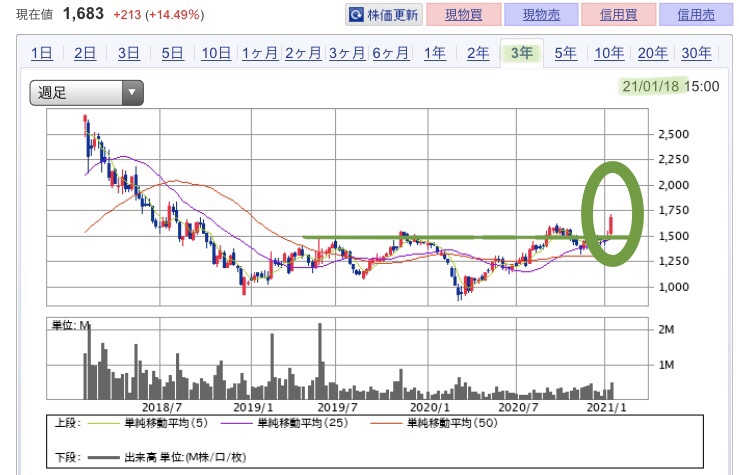Image resolution: width=739 pixels, height=475 pixels.
Task: Switch chart to 1ヶ月 range
Action: click(260, 54)
